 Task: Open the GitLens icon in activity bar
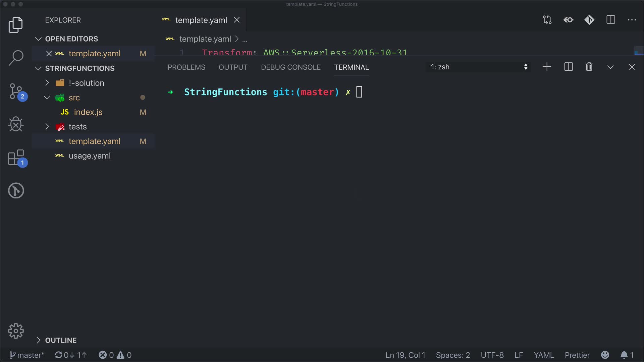[x=16, y=190]
